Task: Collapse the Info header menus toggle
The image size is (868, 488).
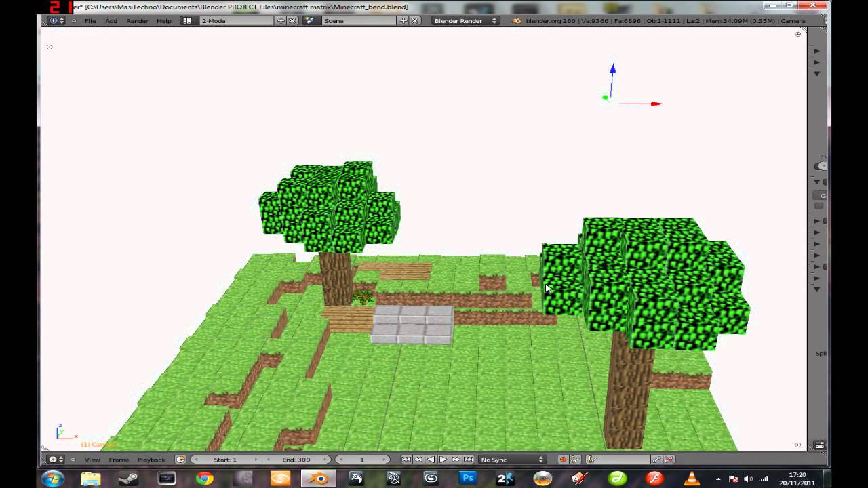Action: 73,21
